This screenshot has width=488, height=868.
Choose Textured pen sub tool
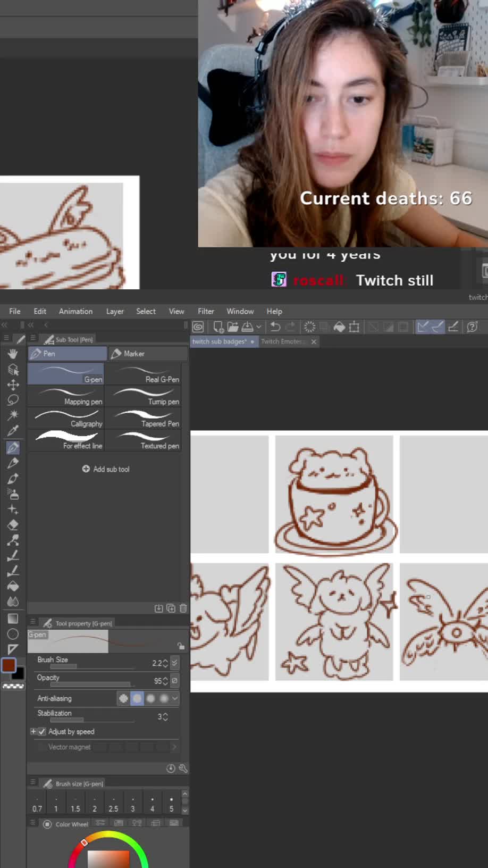(x=144, y=440)
